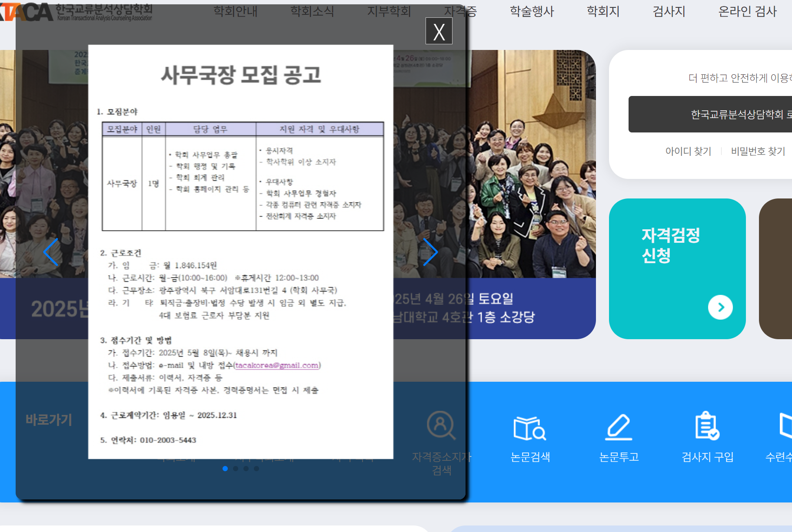This screenshot has width=792, height=532.
Task: Go to the previous slide with the left arrow
Action: 51,252
